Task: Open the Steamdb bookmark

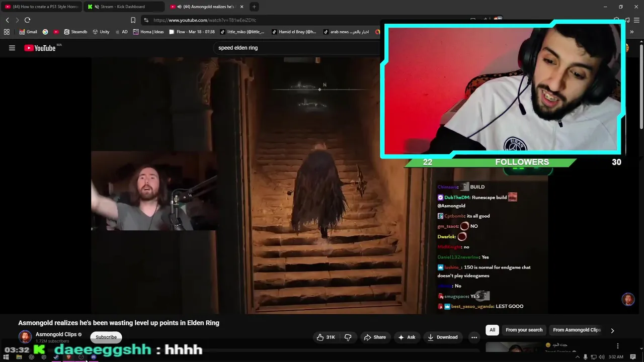Action: [x=75, y=32]
